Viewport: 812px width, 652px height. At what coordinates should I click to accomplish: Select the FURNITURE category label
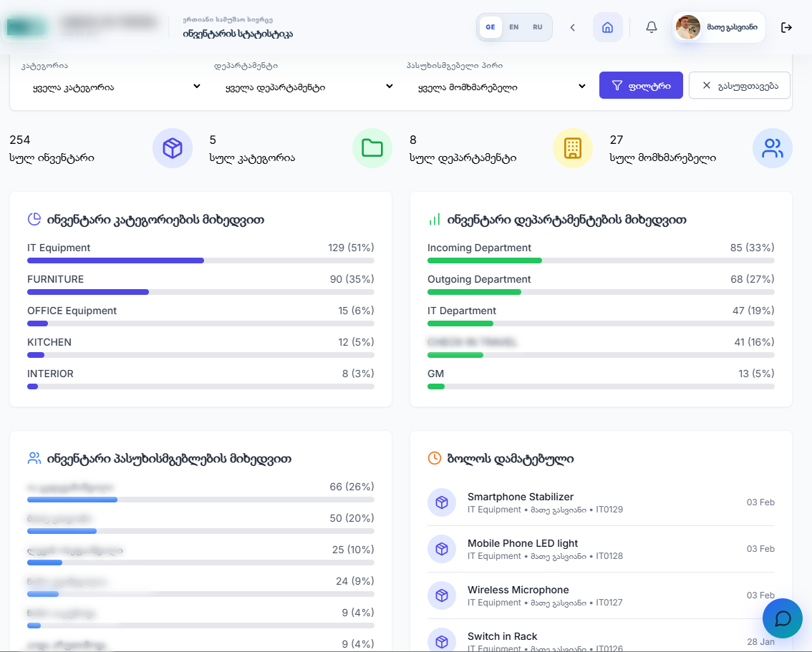(x=55, y=279)
